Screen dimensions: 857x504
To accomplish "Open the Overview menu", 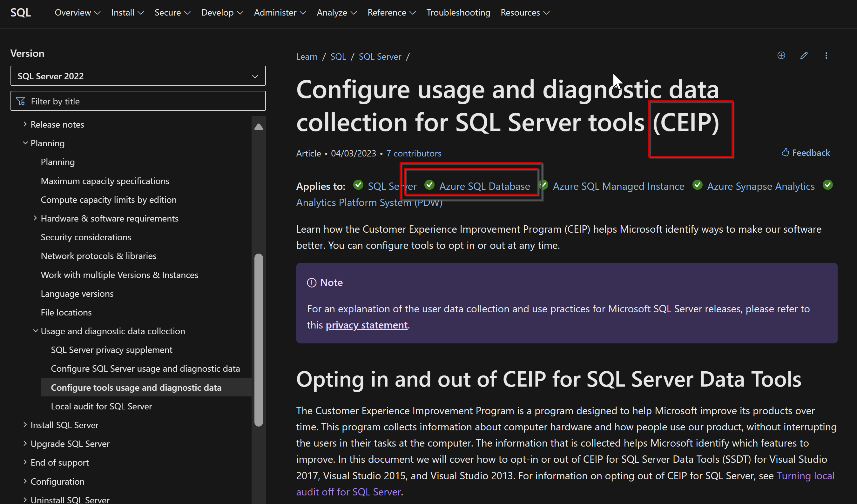I will click(x=78, y=13).
